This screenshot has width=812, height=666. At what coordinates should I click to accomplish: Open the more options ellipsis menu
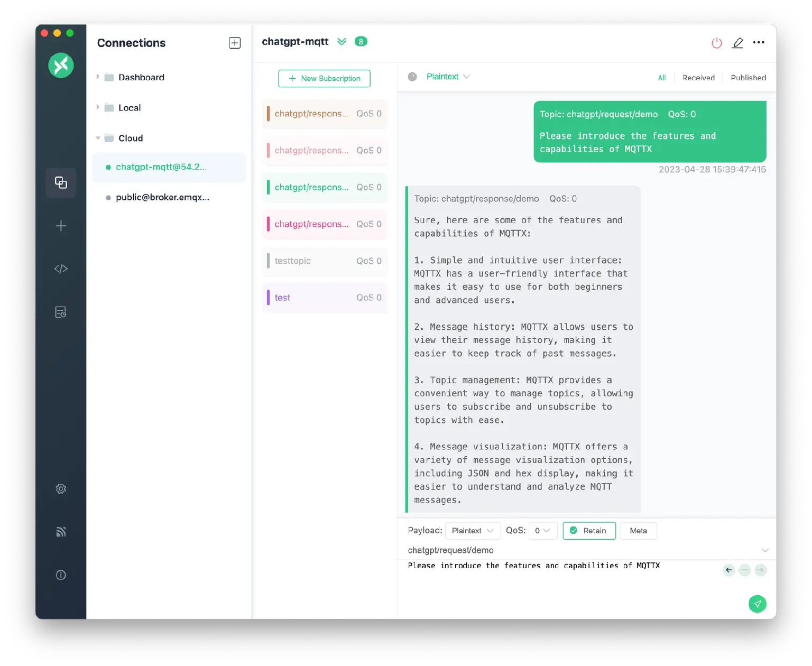[x=759, y=42]
